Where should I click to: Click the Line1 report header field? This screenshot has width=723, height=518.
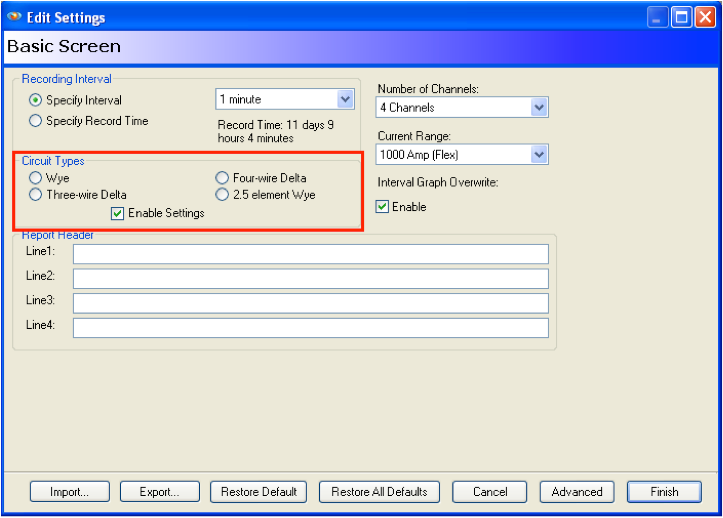310,254
